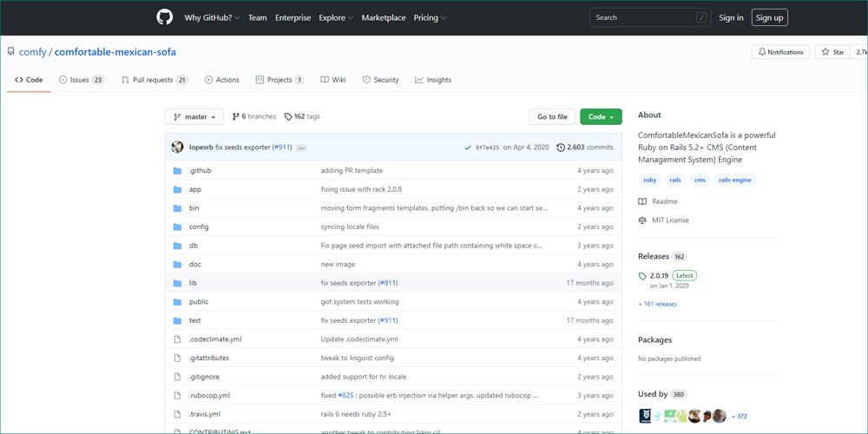Click the .travis.yml file icon
The image size is (868, 434).
tap(177, 414)
